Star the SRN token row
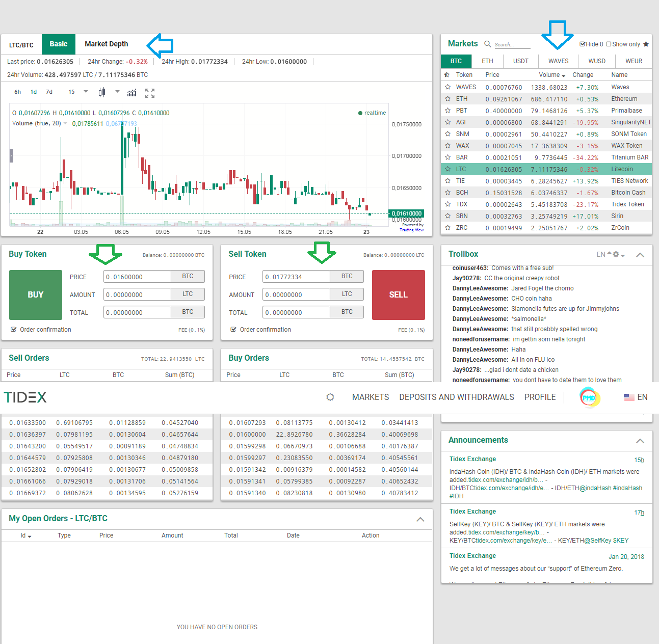The image size is (659, 644). tap(447, 216)
